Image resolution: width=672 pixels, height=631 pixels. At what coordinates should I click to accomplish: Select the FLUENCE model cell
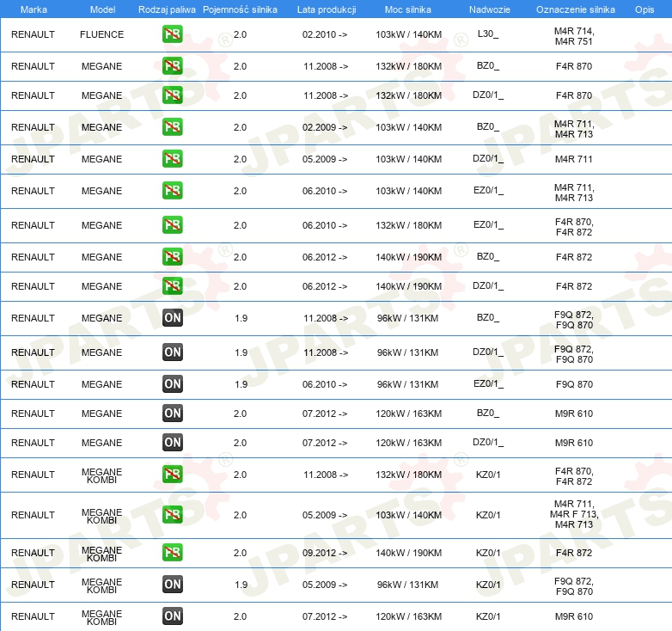(x=101, y=34)
